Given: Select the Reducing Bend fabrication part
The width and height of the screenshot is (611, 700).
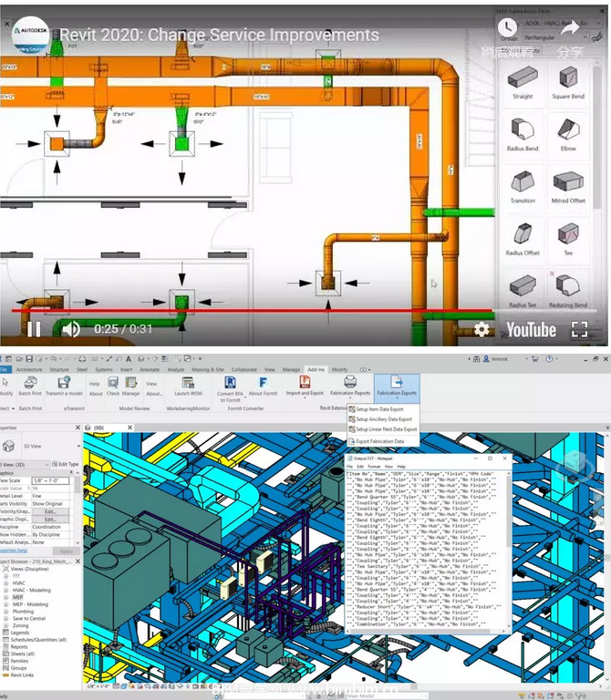Looking at the screenshot, I should [568, 290].
